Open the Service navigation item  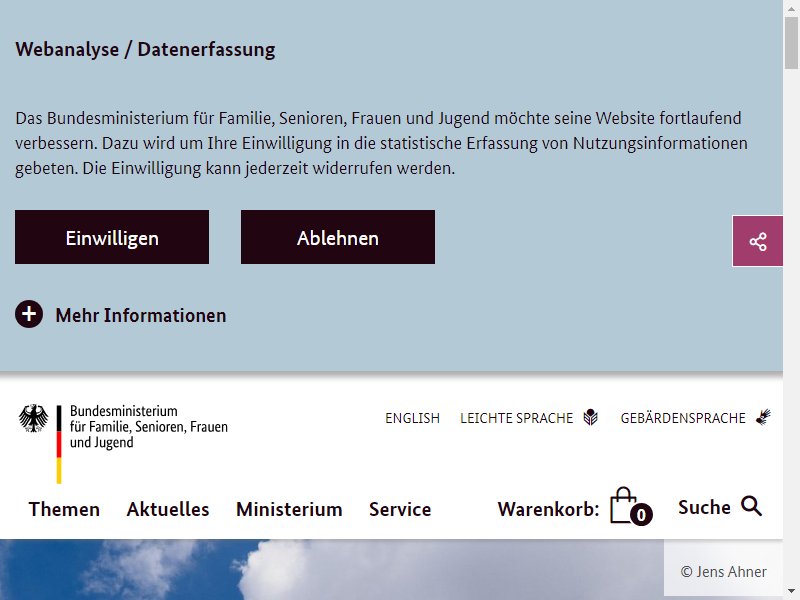tap(400, 509)
